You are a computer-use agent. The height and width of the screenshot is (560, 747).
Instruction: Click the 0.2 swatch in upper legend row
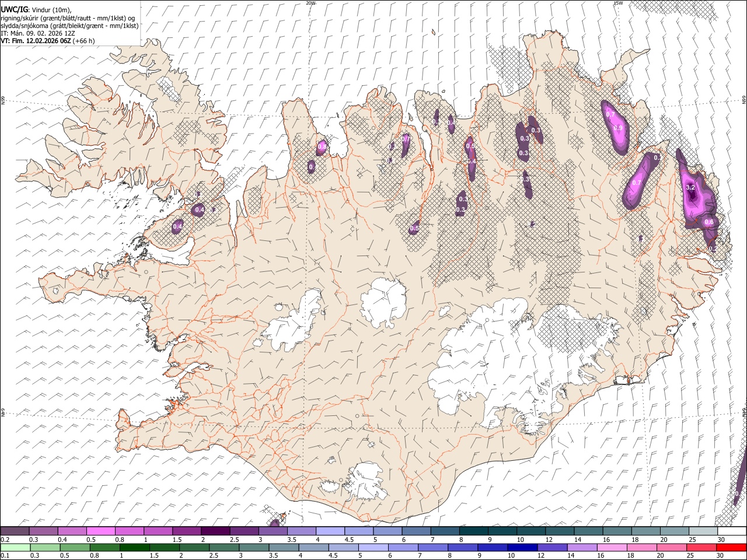[x=15, y=531]
